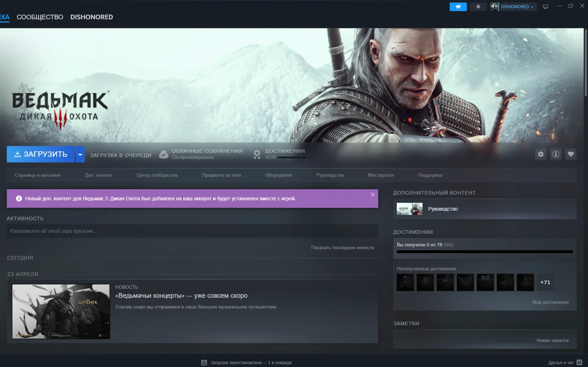The height and width of the screenshot is (367, 588).
Task: Open Big Picture mode monitor icon
Action: [x=545, y=7]
